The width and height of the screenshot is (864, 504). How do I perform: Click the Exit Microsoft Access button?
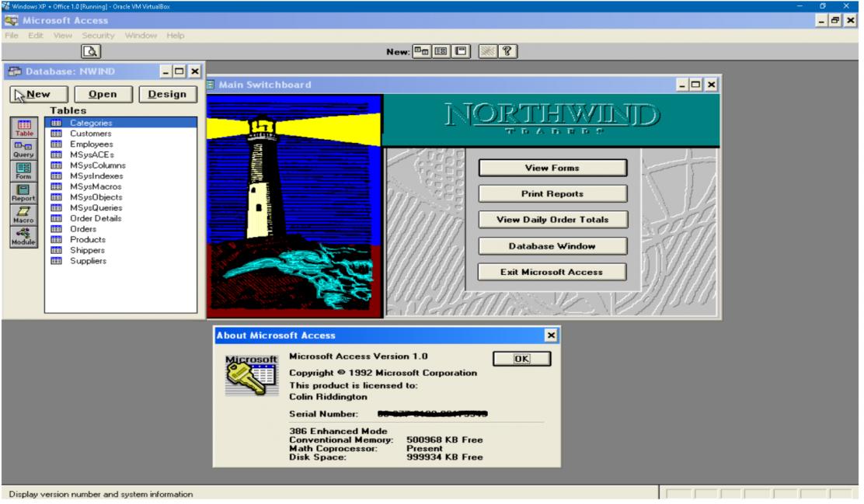pos(552,272)
